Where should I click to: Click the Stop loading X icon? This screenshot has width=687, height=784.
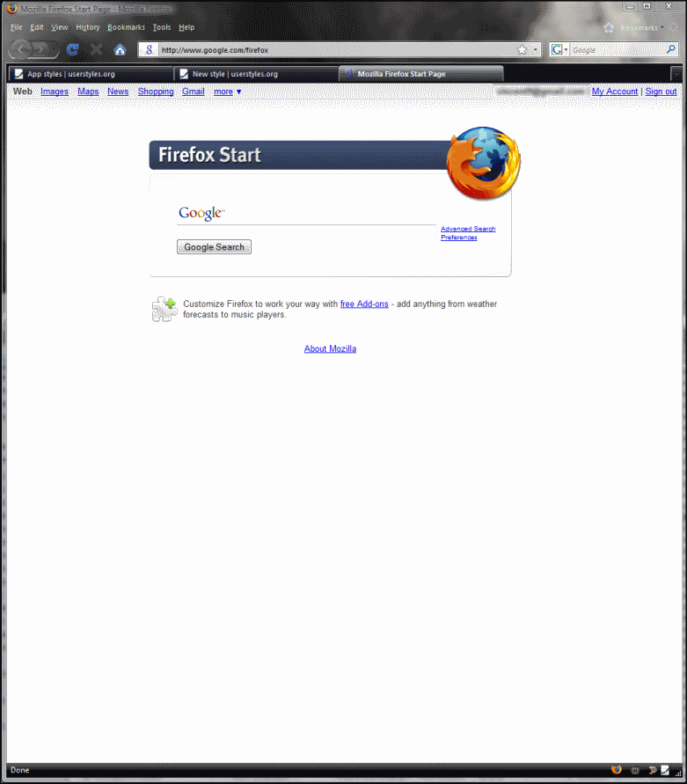(x=97, y=49)
